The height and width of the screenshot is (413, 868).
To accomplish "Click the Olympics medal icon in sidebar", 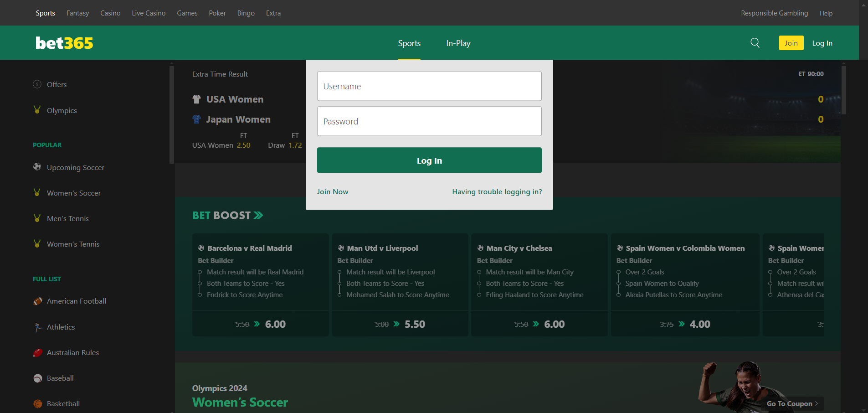I will 37,110.
